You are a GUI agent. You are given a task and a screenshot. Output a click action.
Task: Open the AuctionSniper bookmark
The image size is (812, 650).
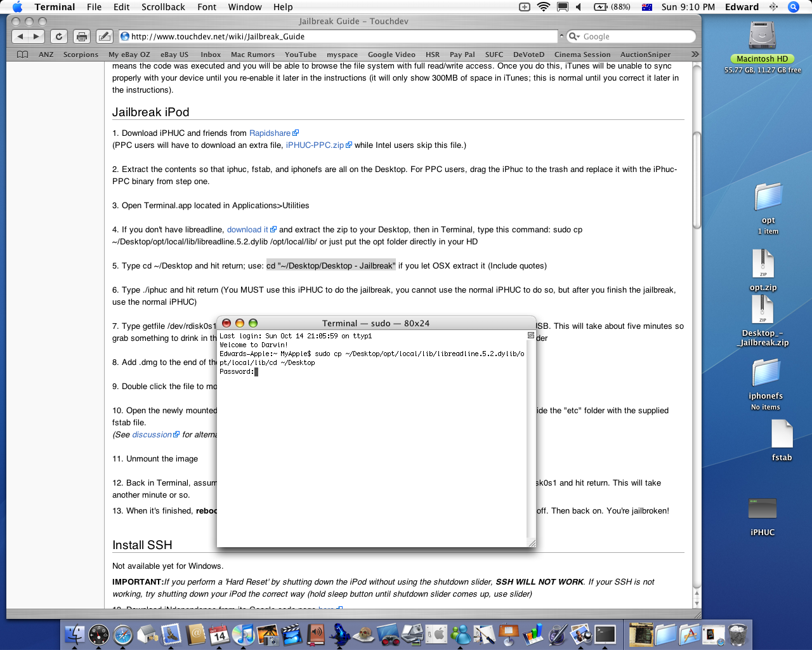645,55
